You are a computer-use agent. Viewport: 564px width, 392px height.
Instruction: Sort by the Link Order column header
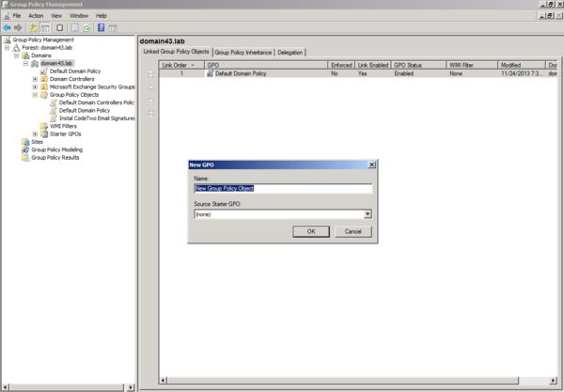point(181,65)
